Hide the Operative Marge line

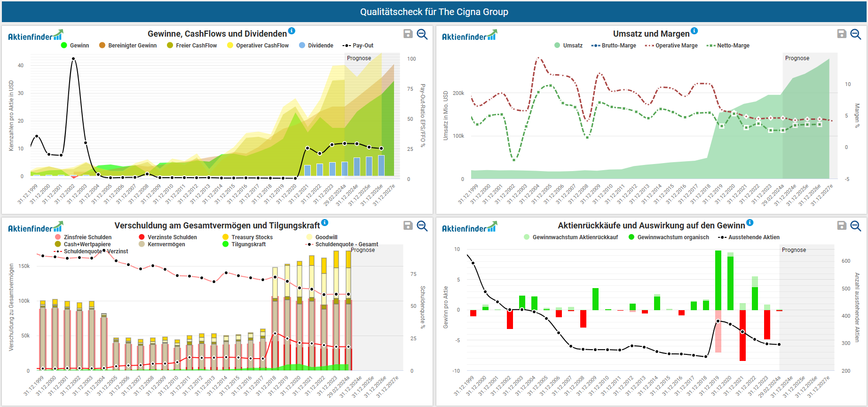click(x=671, y=46)
